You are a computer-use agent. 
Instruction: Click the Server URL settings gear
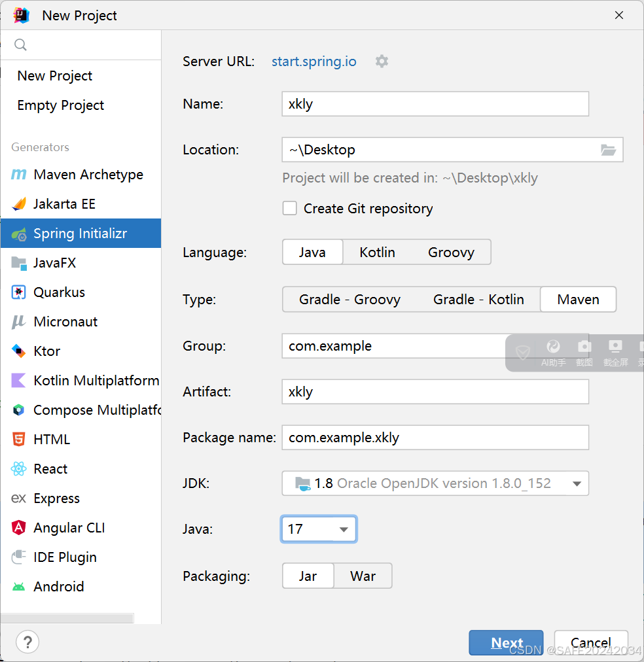382,61
